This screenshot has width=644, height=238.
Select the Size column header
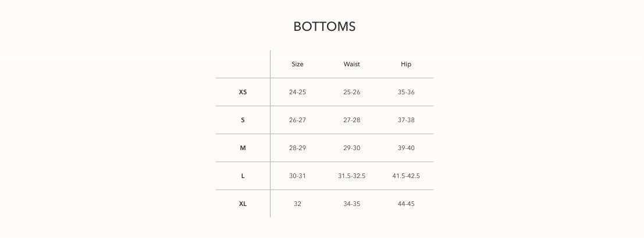point(297,64)
